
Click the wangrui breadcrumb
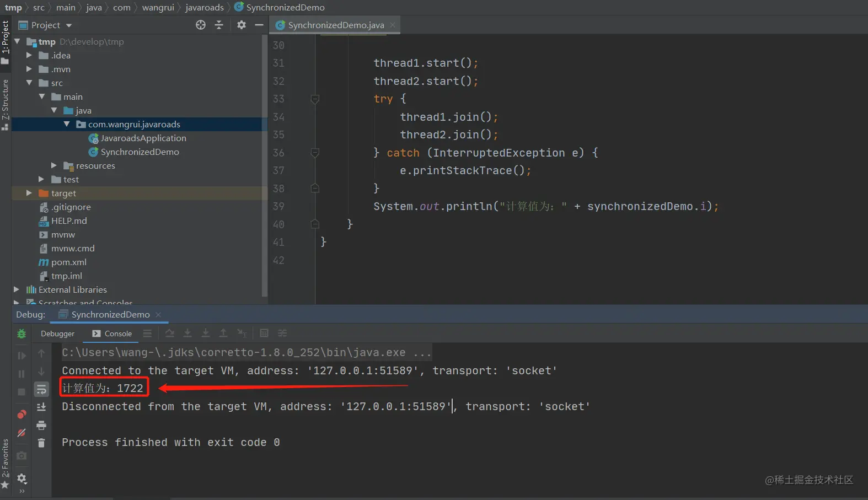pyautogui.click(x=158, y=7)
